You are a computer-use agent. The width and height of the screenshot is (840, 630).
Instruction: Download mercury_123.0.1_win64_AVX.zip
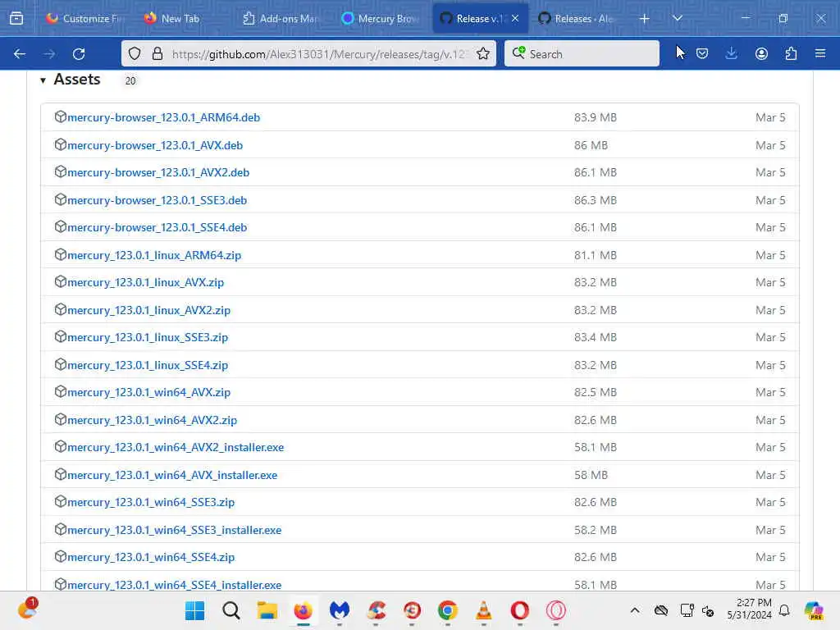[149, 393]
